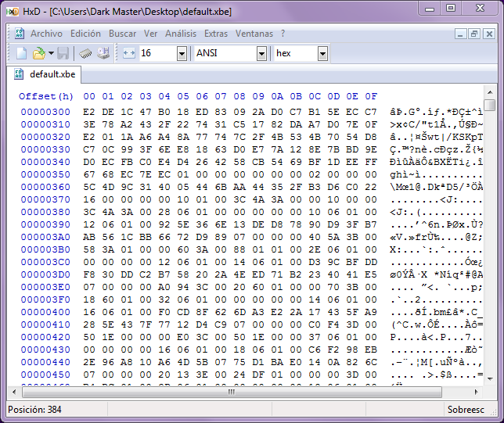Click byte 5C at row 00000360

[x=89, y=187]
